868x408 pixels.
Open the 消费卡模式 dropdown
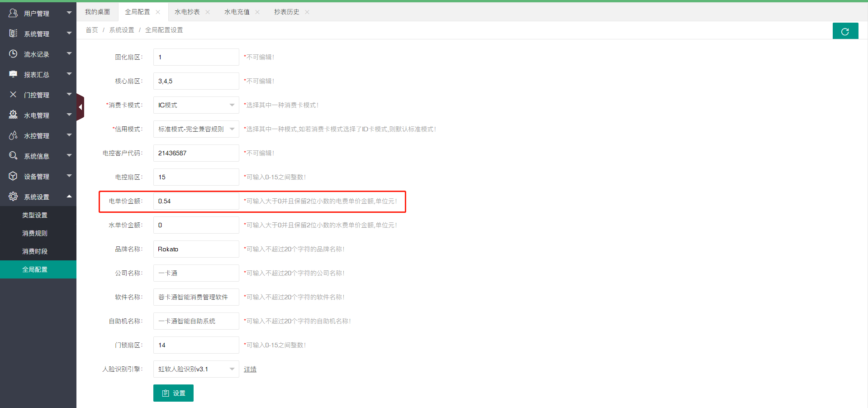(x=196, y=105)
